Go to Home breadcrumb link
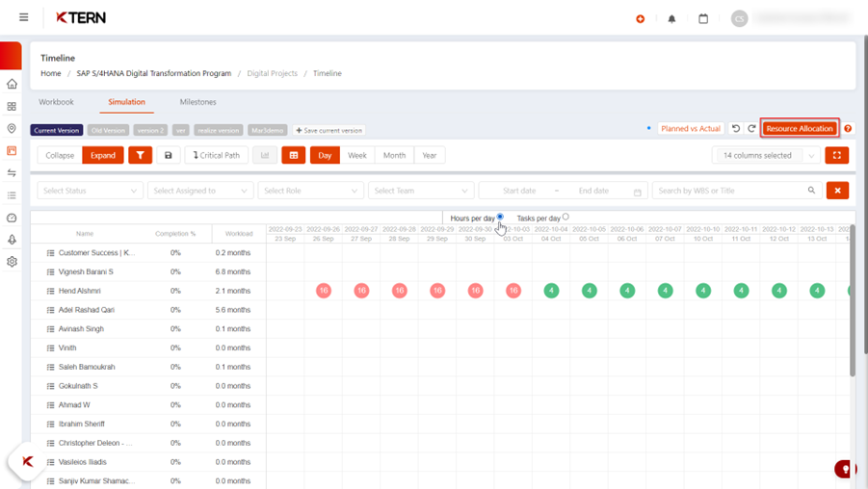The width and height of the screenshot is (868, 489). point(50,73)
